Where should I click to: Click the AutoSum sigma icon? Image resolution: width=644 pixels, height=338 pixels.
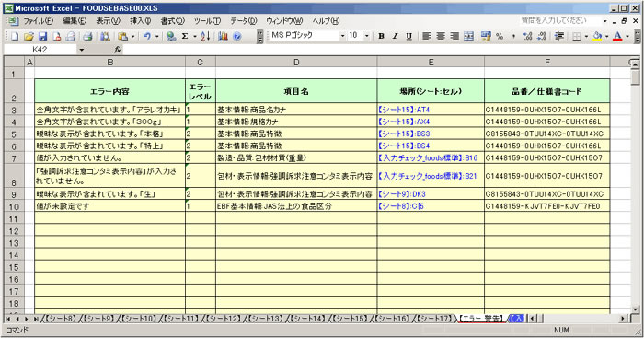(x=185, y=37)
